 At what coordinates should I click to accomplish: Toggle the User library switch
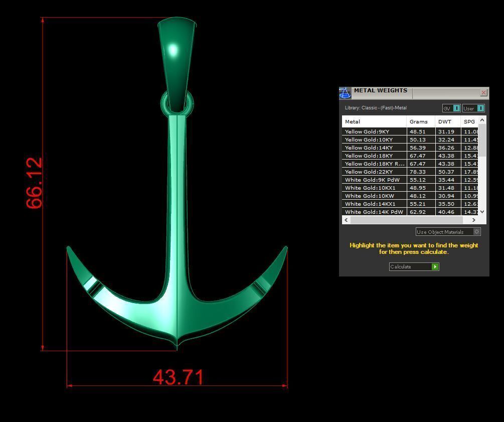pyautogui.click(x=473, y=108)
